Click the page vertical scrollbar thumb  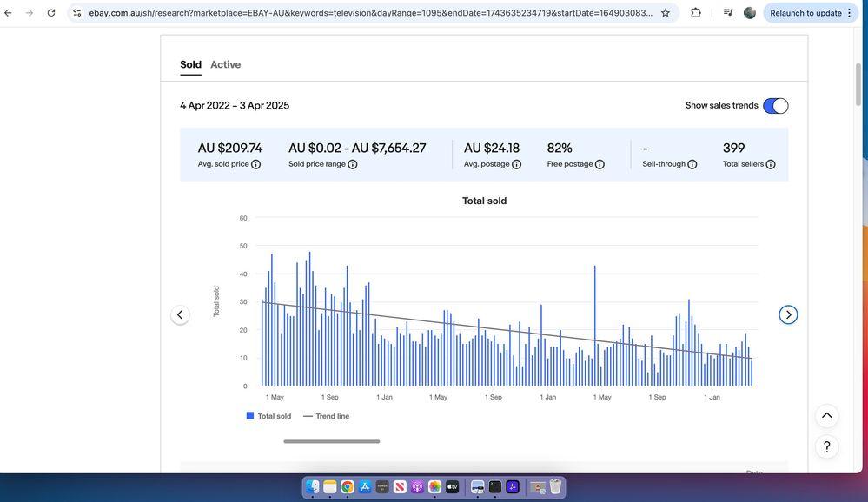858,84
